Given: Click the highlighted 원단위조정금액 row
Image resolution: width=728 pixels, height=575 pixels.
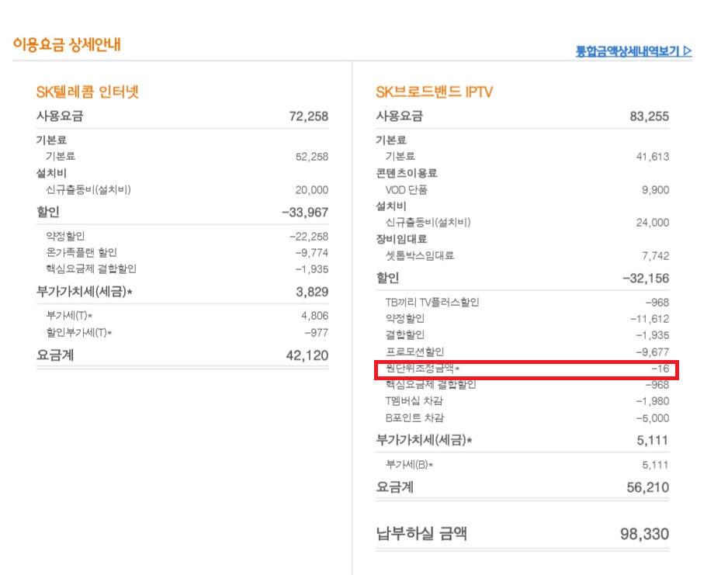Looking at the screenshot, I should (x=527, y=369).
